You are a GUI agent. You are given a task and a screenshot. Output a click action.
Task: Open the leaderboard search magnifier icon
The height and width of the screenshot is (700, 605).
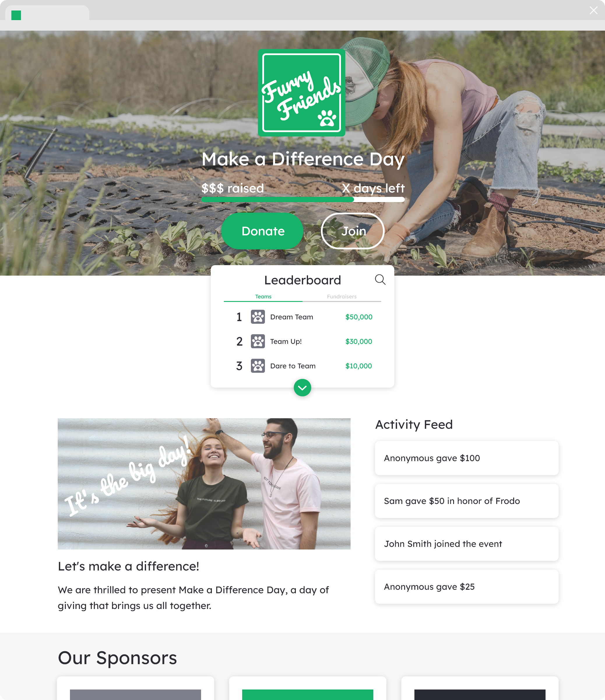380,279
